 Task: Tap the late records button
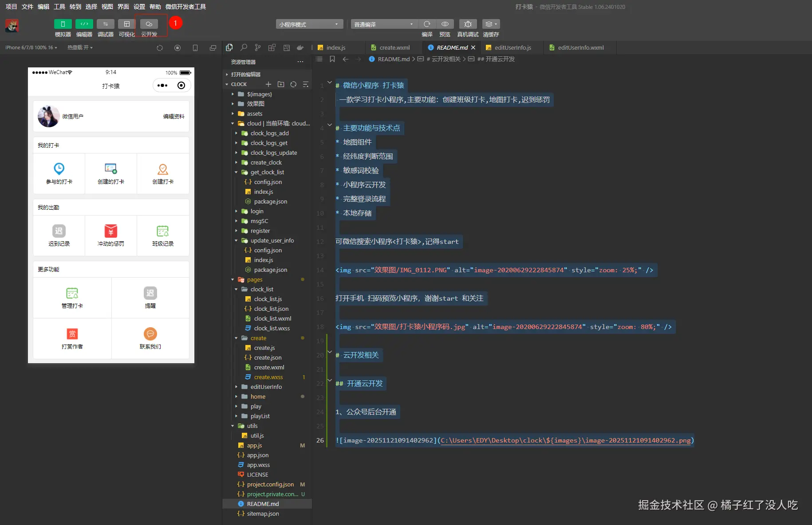coord(59,236)
